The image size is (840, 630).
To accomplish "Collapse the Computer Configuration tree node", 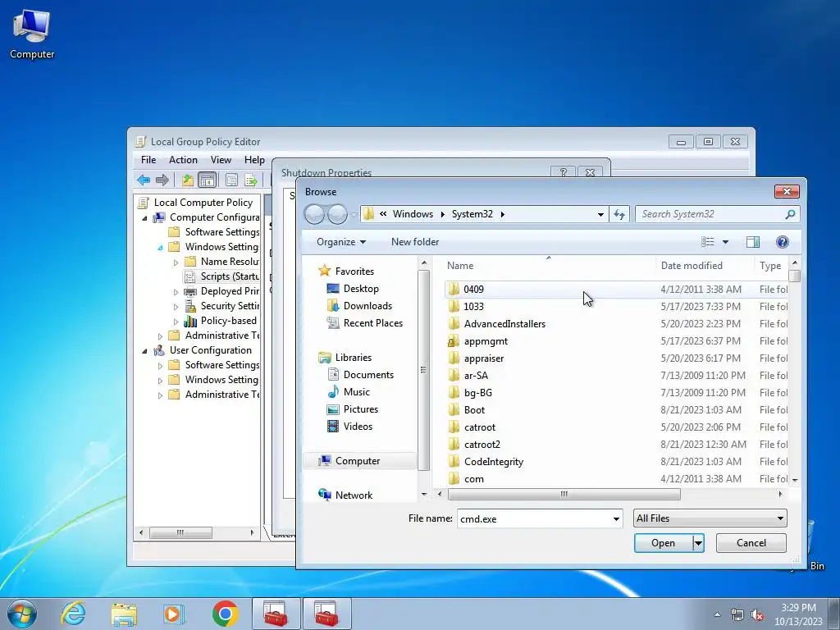I will point(144,218).
